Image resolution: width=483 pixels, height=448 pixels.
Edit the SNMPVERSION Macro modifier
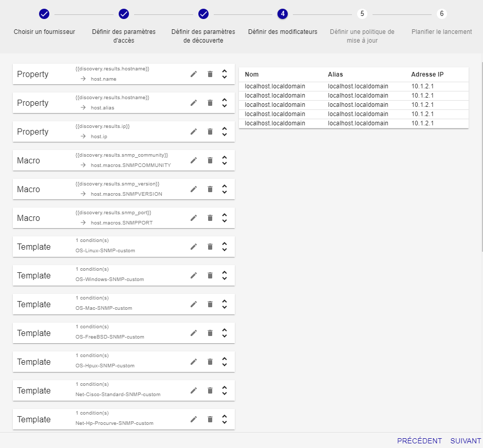193,190
